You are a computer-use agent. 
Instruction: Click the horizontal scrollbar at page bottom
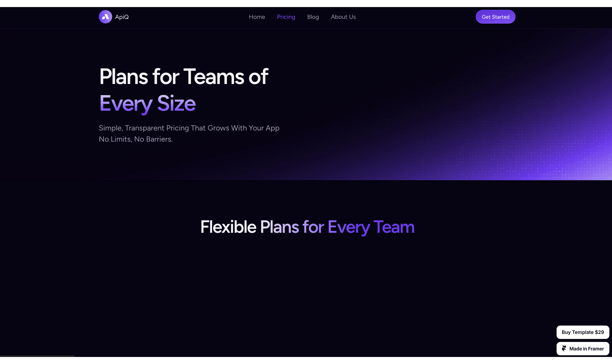pyautogui.click(x=37, y=356)
